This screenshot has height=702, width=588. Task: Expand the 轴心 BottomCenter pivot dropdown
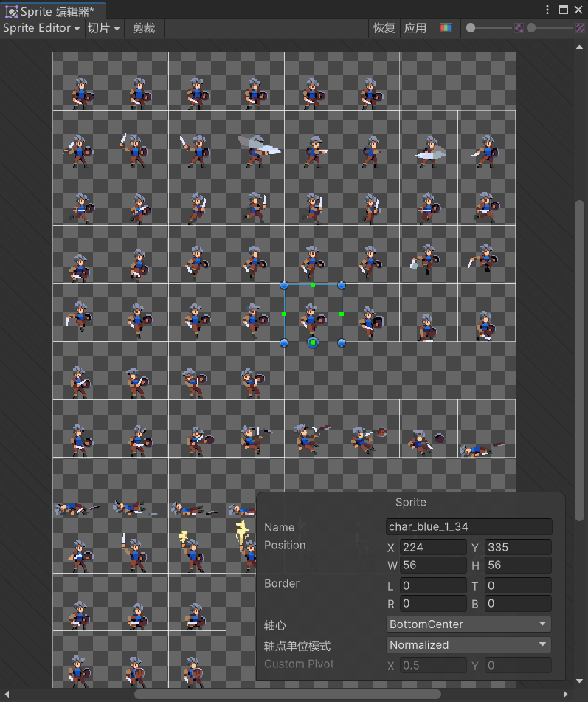click(468, 624)
